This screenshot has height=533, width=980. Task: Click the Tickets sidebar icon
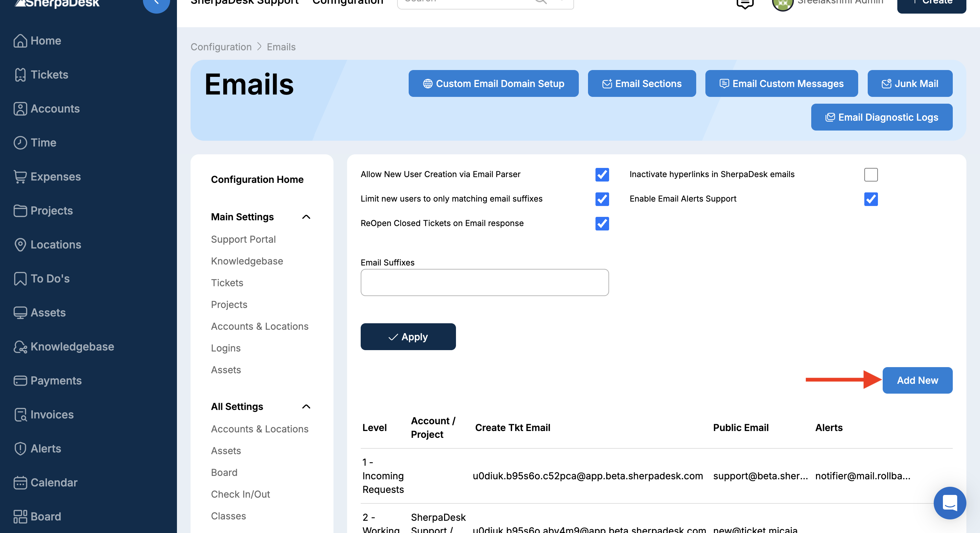20,74
